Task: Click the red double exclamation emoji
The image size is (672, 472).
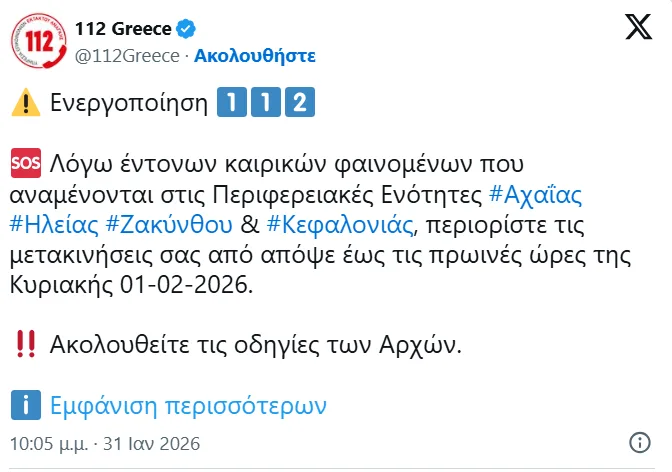Action: pyautogui.click(x=22, y=345)
